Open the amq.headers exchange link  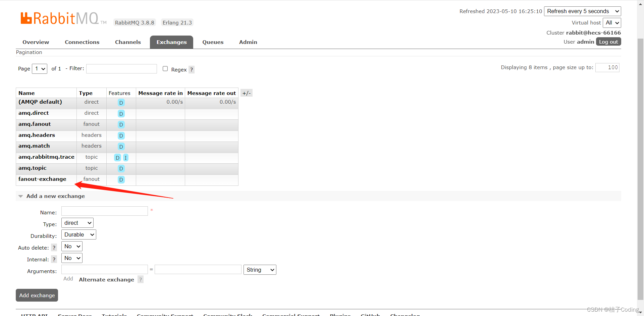[37, 135]
